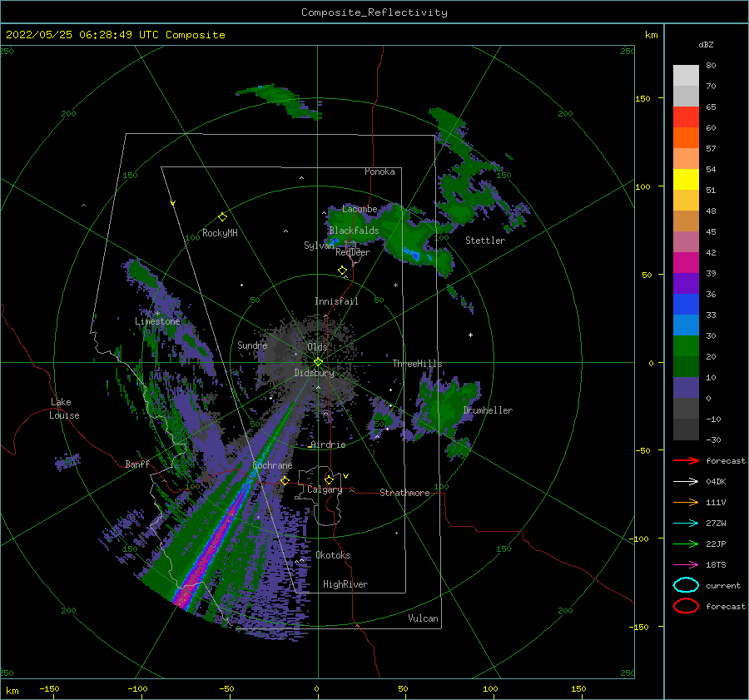Click the magenta 18TS arrow in the legend
This screenshot has height=700, width=749.
point(686,565)
